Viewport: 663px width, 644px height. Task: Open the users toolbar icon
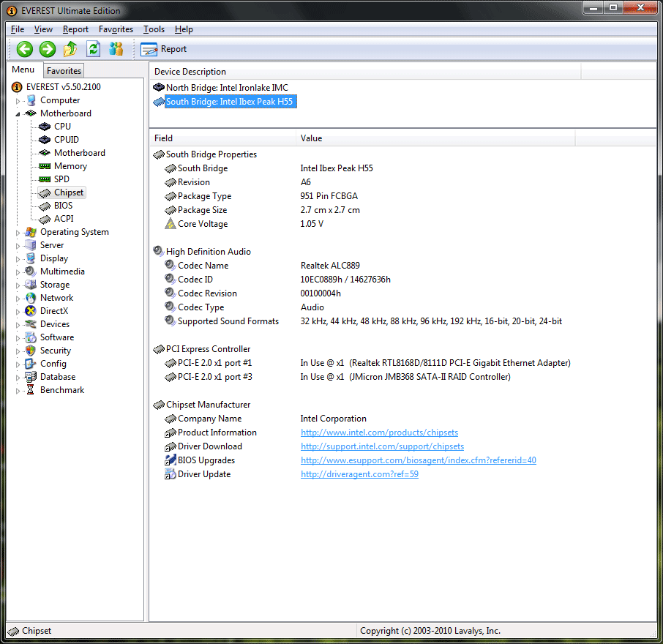(x=116, y=49)
